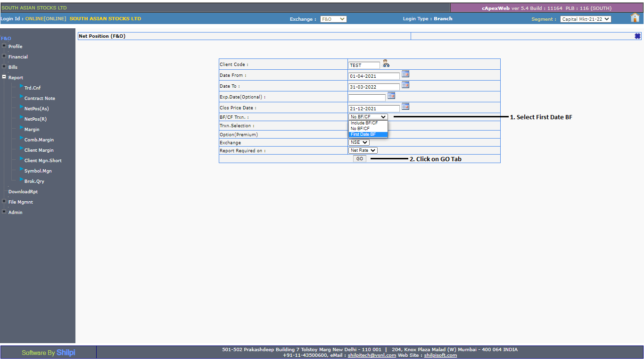Click the home icon in top right

635,18
